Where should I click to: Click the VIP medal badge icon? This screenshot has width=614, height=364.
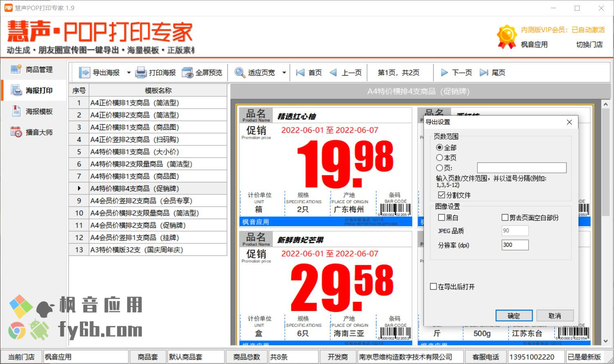(506, 37)
